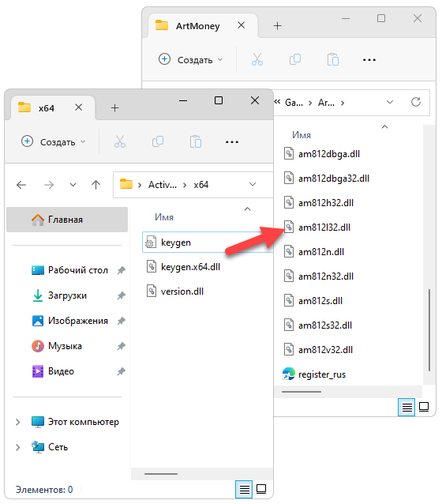Click Copy icon in ArtMoney window toolbar
This screenshot has height=504, width=442.
pos(295,59)
